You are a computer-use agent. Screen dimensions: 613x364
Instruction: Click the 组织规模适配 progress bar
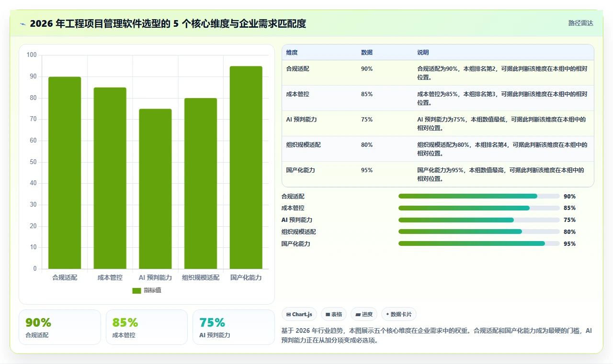click(x=479, y=232)
